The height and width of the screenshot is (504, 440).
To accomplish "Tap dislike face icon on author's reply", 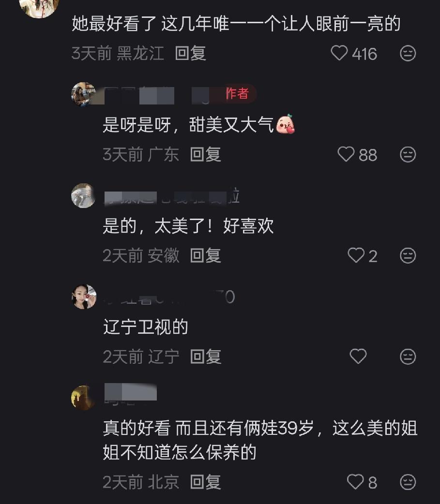I will click(x=408, y=155).
